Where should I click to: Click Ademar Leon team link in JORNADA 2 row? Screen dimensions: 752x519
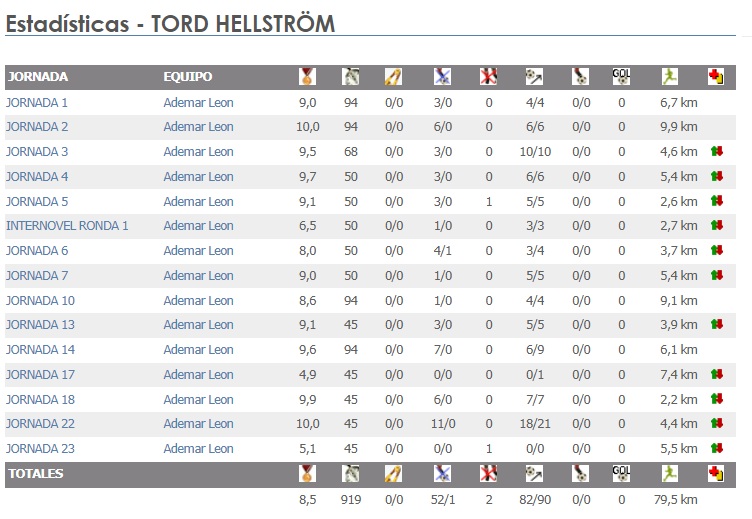point(198,127)
